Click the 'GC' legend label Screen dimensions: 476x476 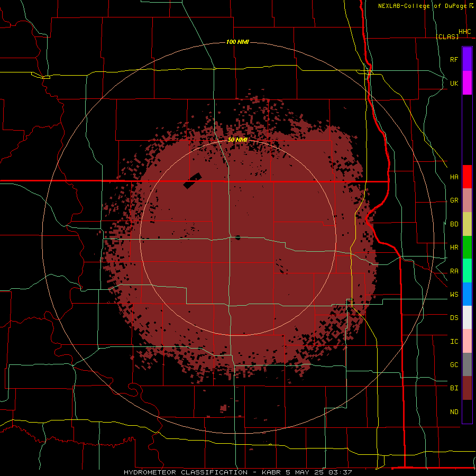(454, 365)
